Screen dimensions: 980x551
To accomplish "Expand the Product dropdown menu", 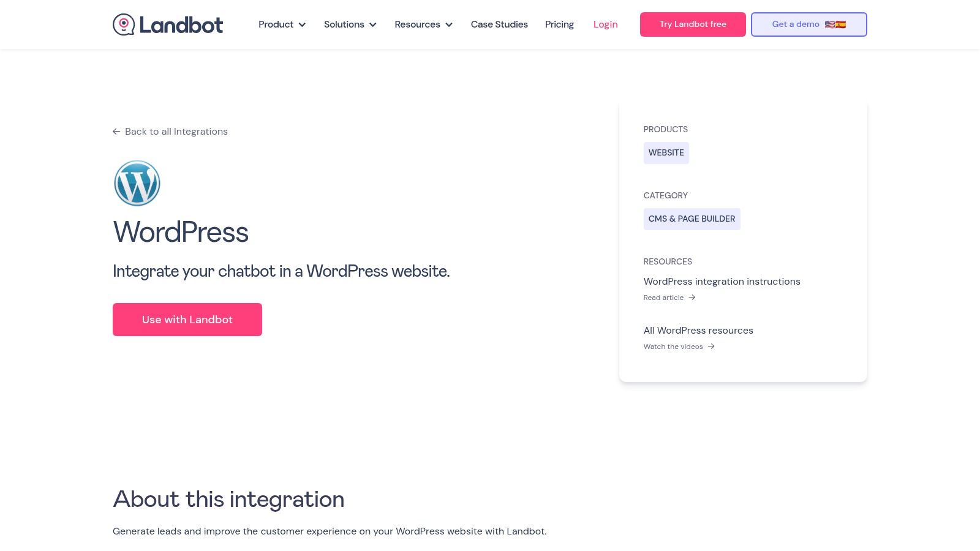I will tap(282, 24).
